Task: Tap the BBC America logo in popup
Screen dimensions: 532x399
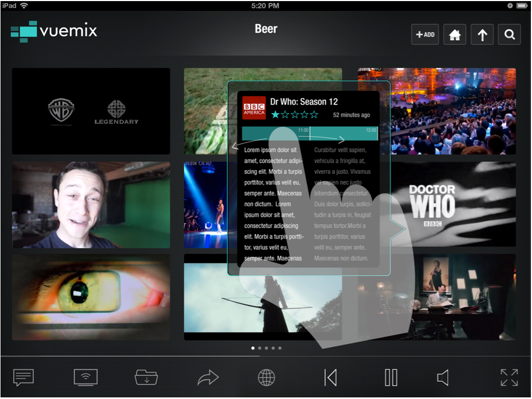Action: coord(254,108)
